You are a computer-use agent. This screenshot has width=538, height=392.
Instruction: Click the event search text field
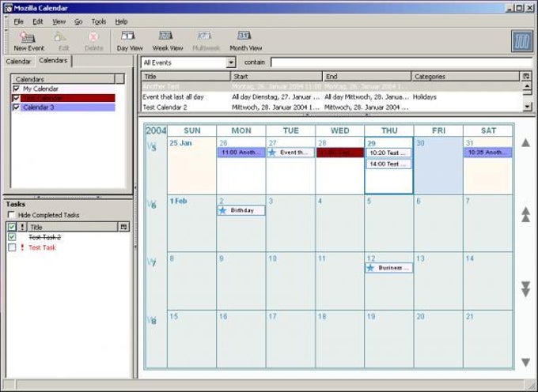[x=401, y=62]
